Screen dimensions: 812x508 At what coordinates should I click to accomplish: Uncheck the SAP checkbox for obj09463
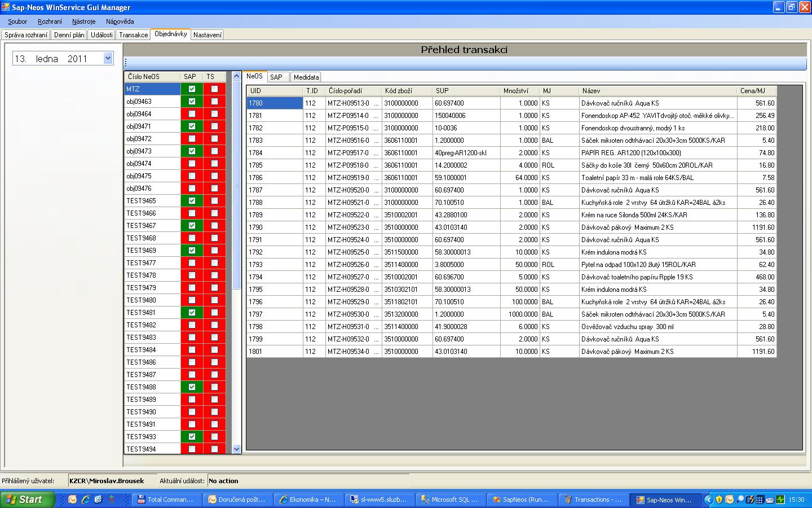click(x=192, y=102)
